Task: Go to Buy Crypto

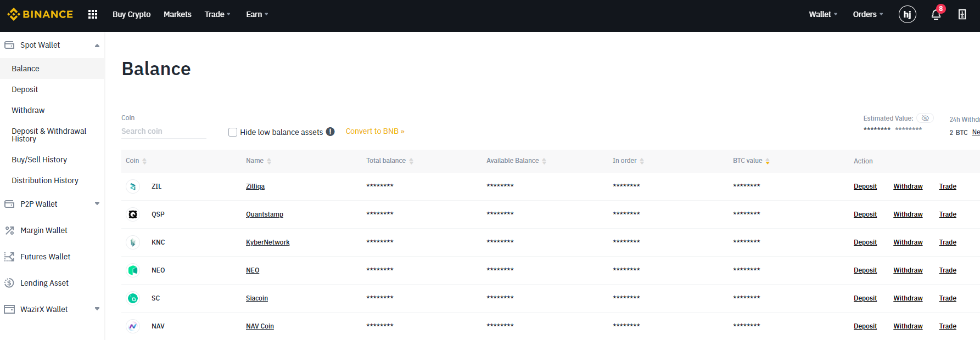Action: click(132, 14)
